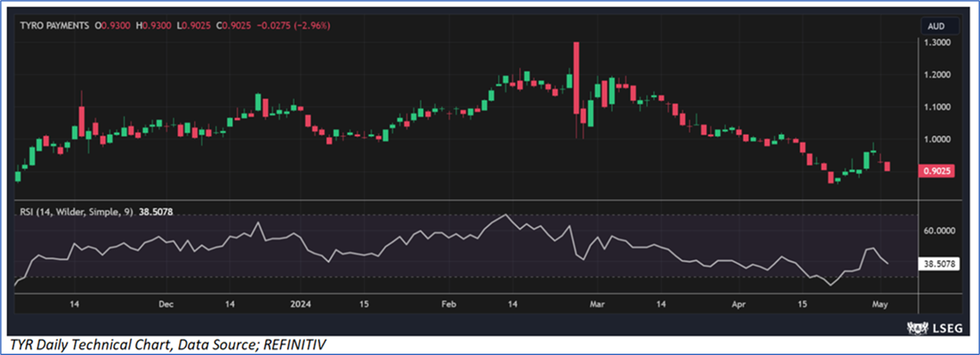Click the 15 date label right after Apr
This screenshot has width=980, height=355.
802,305
